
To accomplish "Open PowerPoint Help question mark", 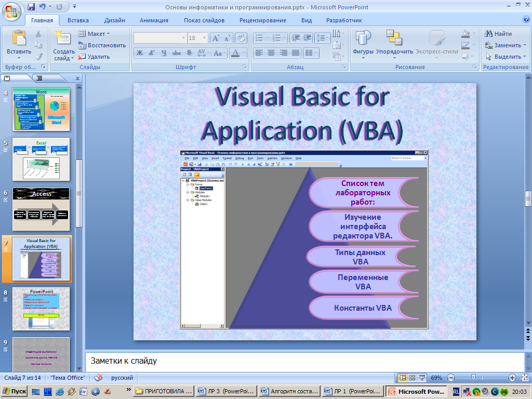I will [x=526, y=20].
